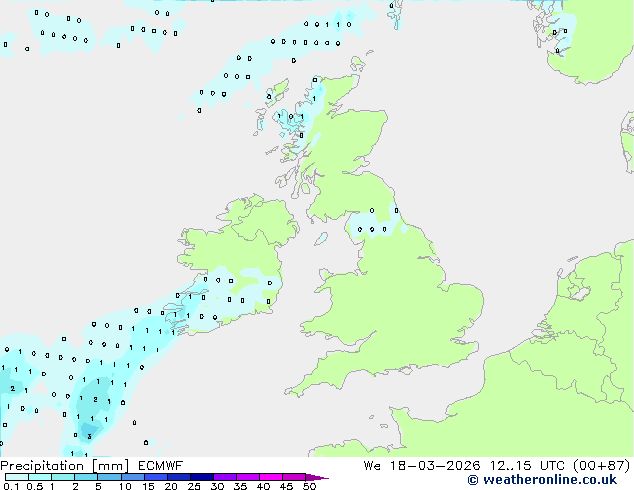This screenshot has width=634, height=490.
Task: Click the 'Precipitation' title text
Action: [x=42, y=466]
